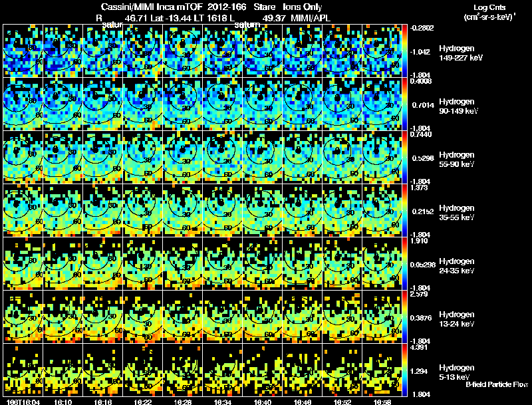Click the 4.391 color scale value
532x405 pixels.
[x=419, y=347]
